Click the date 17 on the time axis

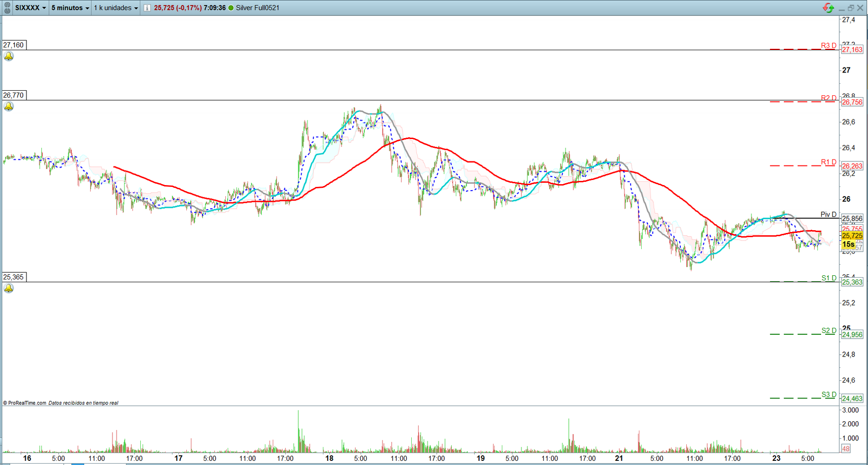click(x=178, y=458)
